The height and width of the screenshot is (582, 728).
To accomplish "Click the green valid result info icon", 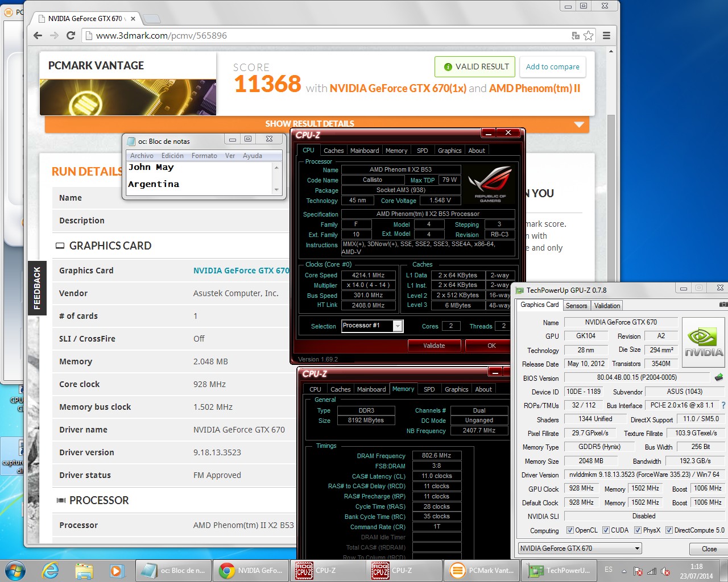I will (448, 66).
